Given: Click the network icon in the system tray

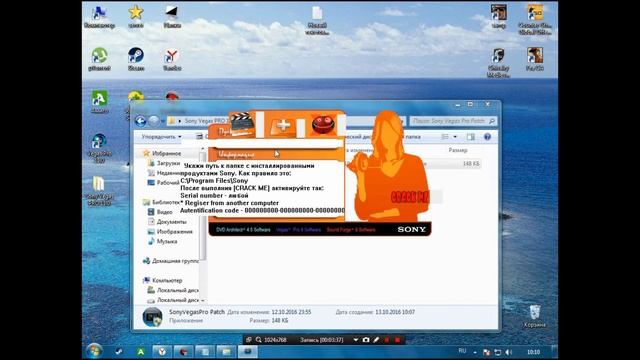Looking at the screenshot, I should [498, 352].
